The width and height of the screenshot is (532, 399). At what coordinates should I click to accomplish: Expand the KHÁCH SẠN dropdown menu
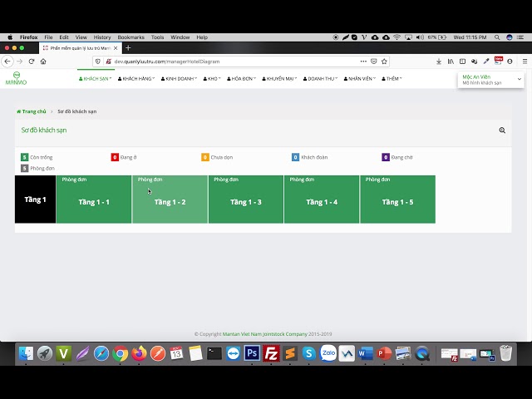point(95,79)
